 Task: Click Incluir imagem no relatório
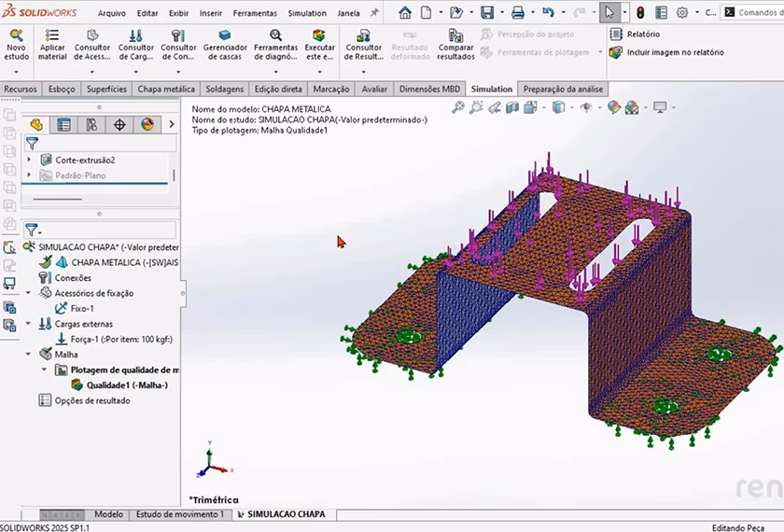click(674, 52)
